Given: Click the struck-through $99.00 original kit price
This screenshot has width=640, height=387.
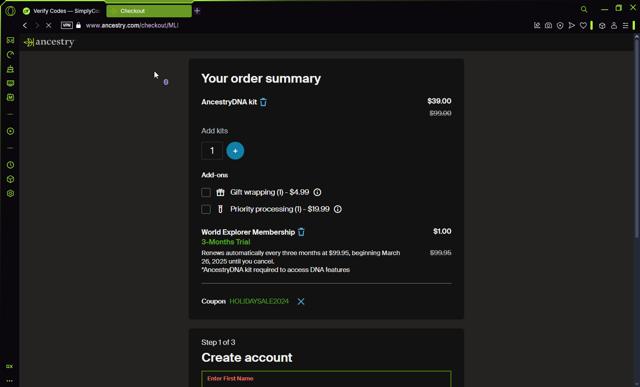Looking at the screenshot, I should [x=440, y=113].
